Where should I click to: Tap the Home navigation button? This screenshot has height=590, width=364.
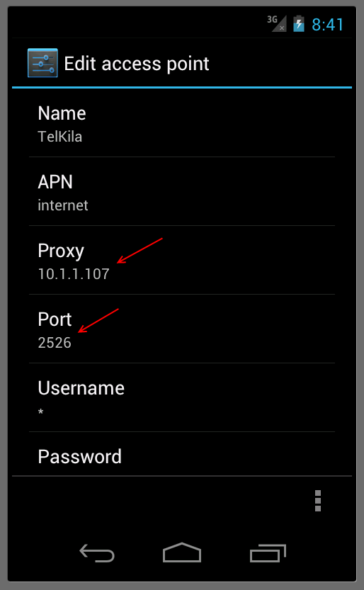(182, 552)
